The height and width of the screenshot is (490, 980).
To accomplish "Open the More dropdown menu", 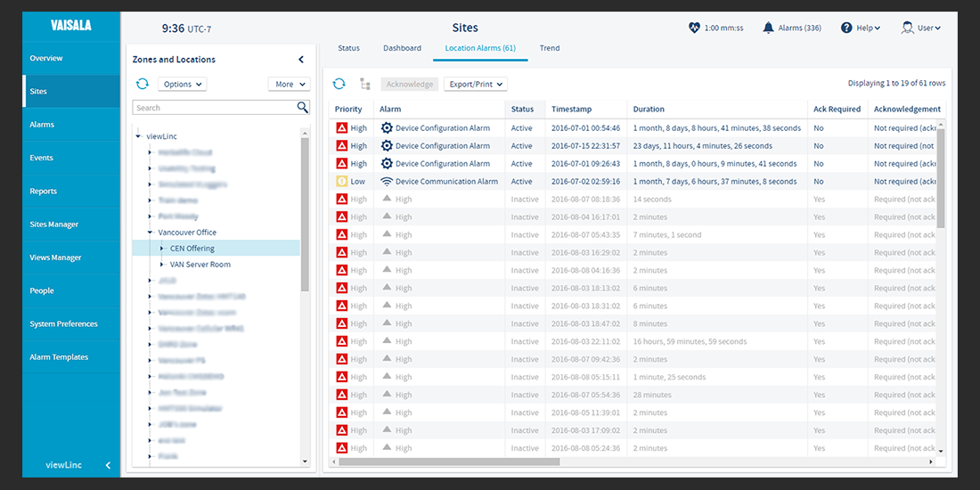I will (289, 85).
